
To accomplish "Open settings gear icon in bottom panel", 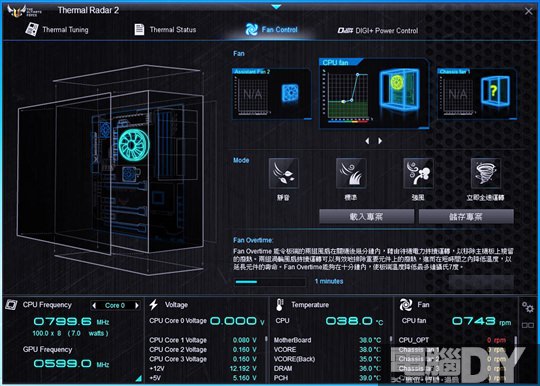I will coord(528,307).
